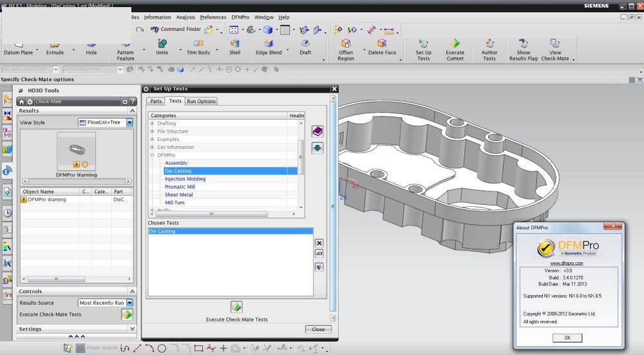Open Check-Mate settings gear icon
The height and width of the screenshot is (355, 644).
coord(125,102)
